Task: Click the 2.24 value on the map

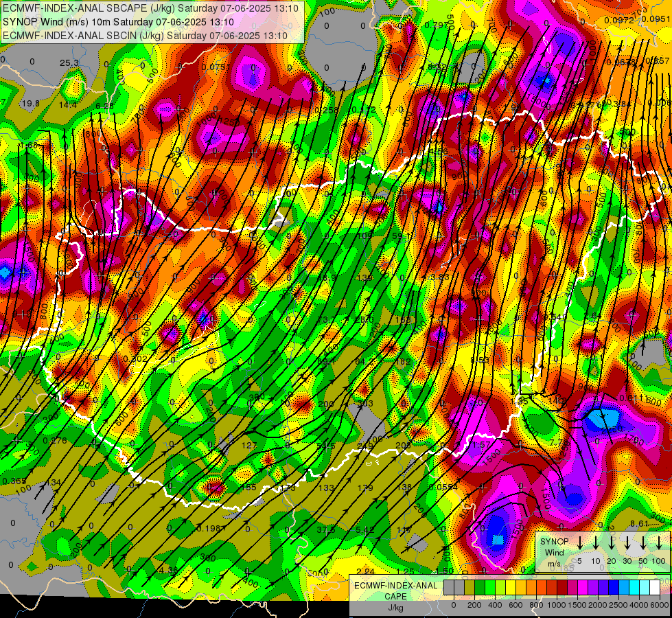Action: coord(365,571)
